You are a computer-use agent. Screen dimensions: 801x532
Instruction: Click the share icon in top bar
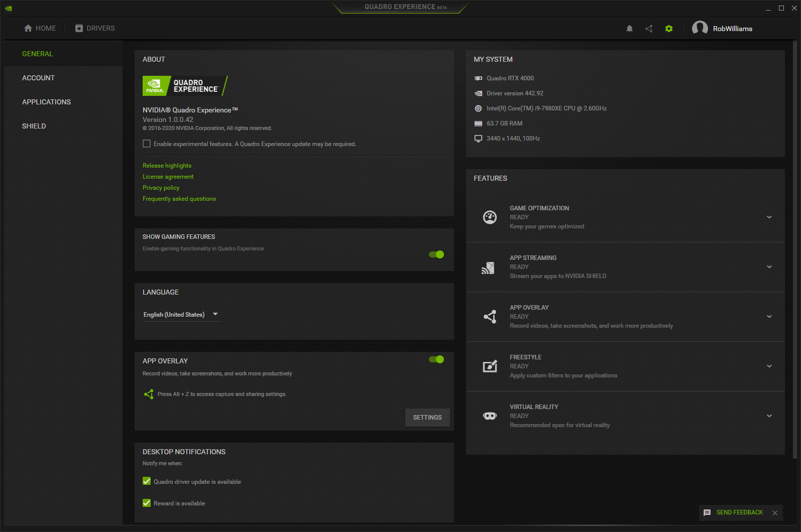649,29
